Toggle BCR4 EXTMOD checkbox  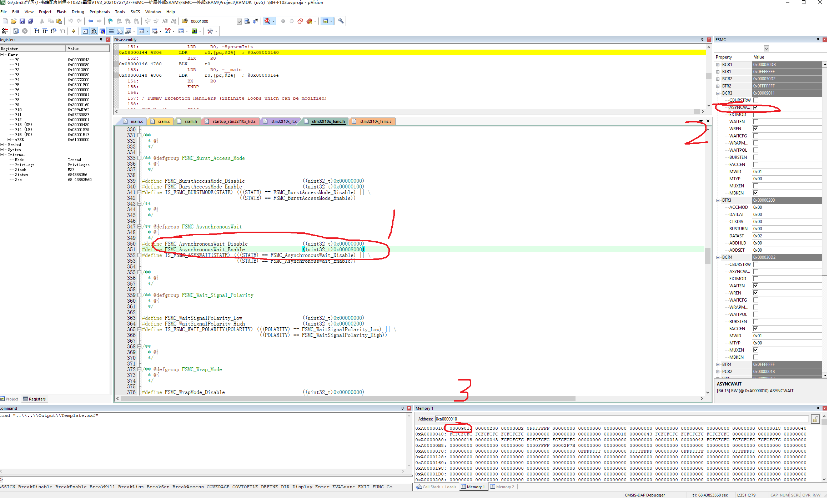[x=755, y=279]
